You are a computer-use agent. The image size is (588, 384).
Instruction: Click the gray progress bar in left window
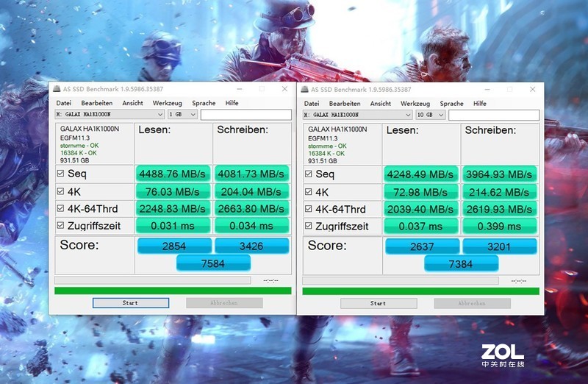(x=153, y=280)
